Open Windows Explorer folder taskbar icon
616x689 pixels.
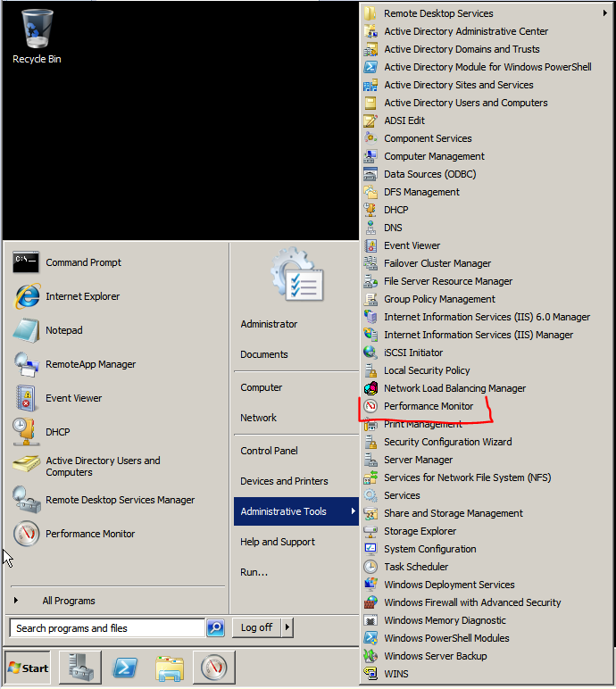coord(170,668)
